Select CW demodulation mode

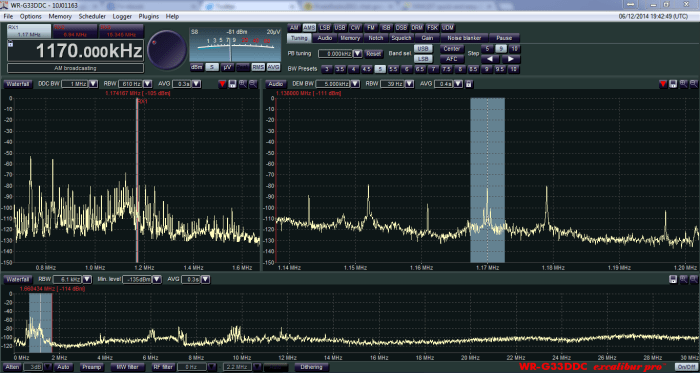tap(355, 28)
